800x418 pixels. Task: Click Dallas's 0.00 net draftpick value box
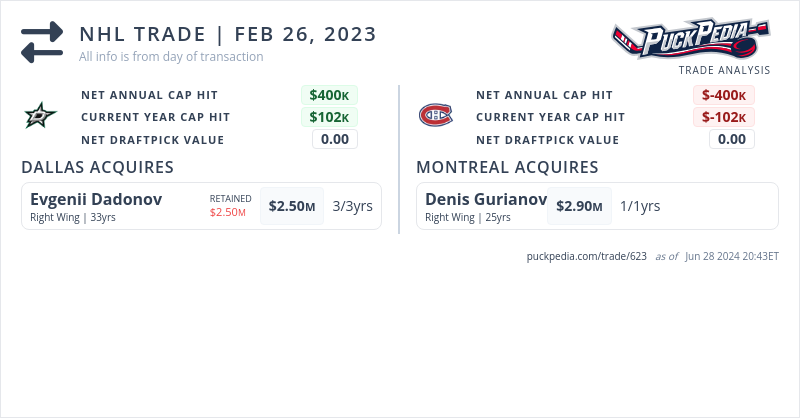pos(335,139)
